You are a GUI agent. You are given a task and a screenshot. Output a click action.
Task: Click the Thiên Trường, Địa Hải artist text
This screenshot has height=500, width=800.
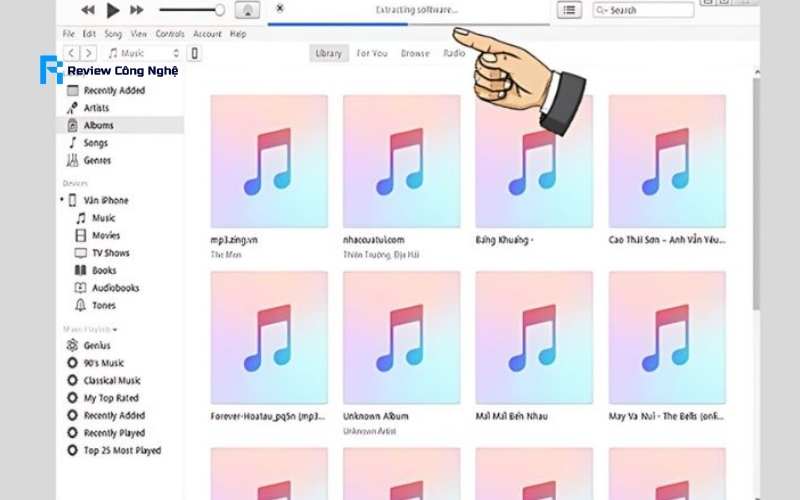click(x=381, y=255)
